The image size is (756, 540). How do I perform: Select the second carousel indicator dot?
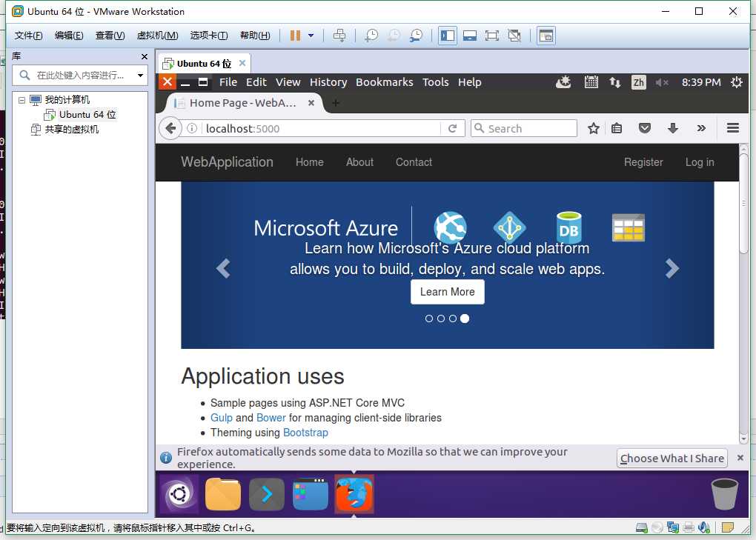[441, 319]
